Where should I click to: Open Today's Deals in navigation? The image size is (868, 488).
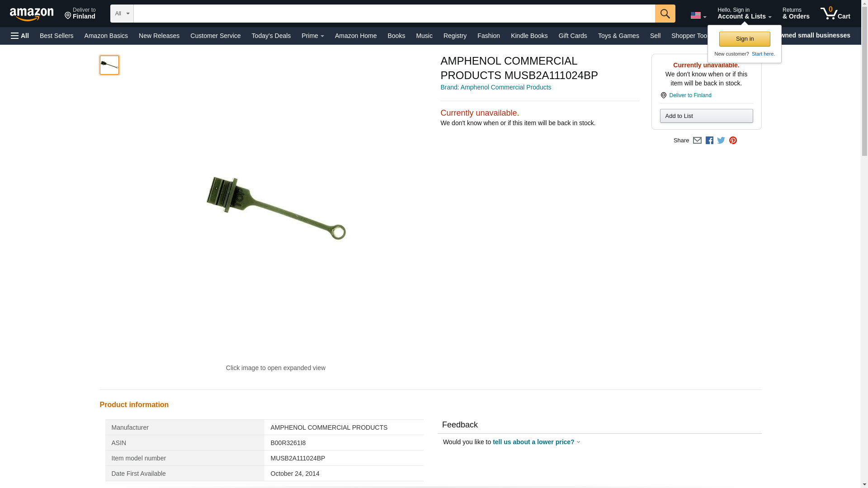click(271, 36)
